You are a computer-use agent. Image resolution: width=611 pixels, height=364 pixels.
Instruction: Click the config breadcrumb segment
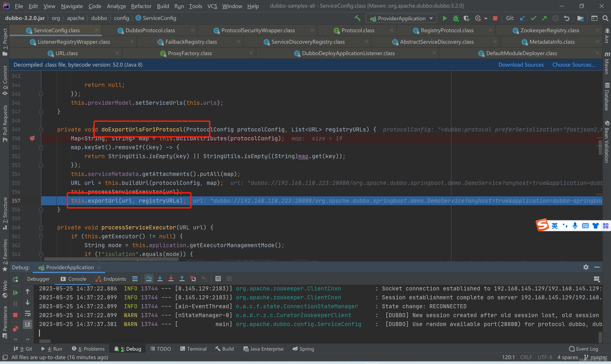(x=122, y=18)
